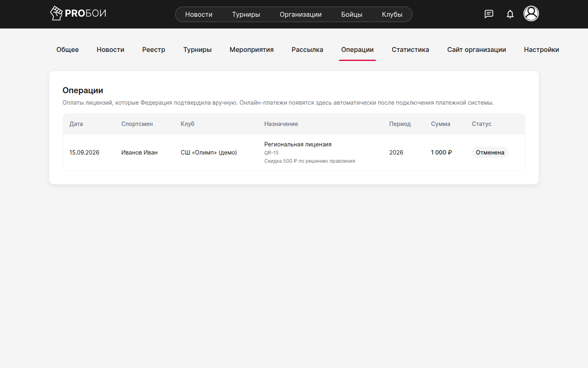Open Бойцы in top navigation
Viewport: 588px width, 368px height.
(352, 14)
